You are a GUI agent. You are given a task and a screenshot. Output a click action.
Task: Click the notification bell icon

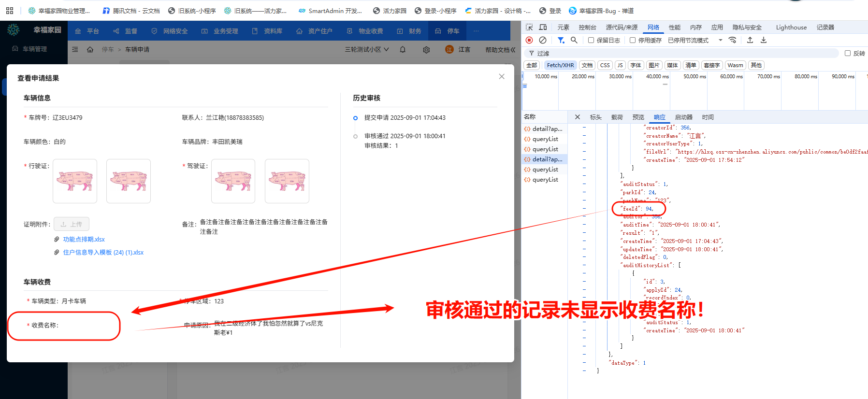pos(403,50)
